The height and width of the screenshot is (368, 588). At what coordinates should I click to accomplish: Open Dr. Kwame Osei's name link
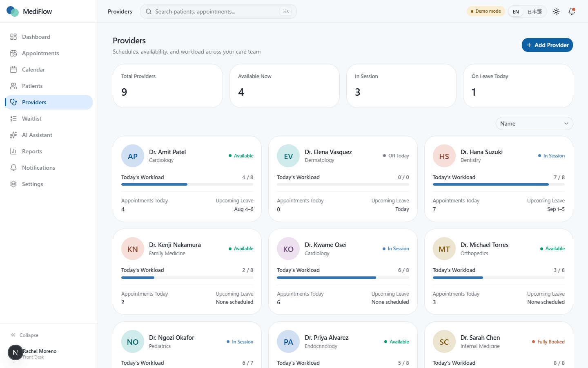[x=325, y=245]
